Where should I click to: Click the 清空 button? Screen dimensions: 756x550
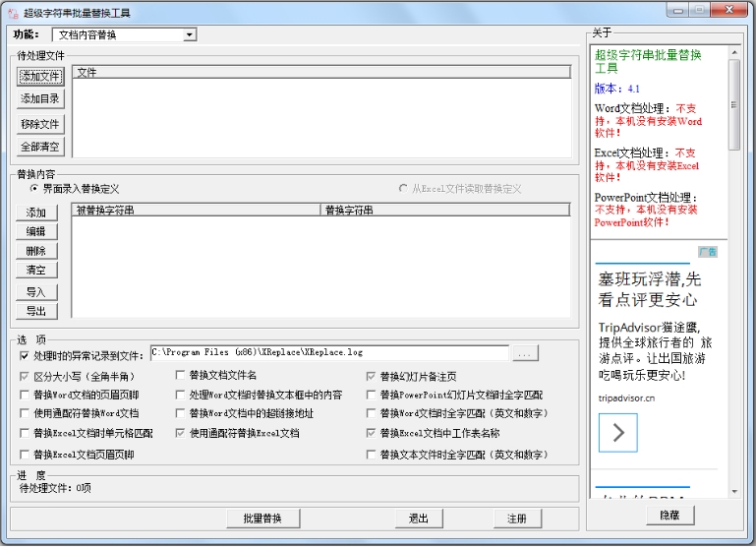(x=36, y=271)
